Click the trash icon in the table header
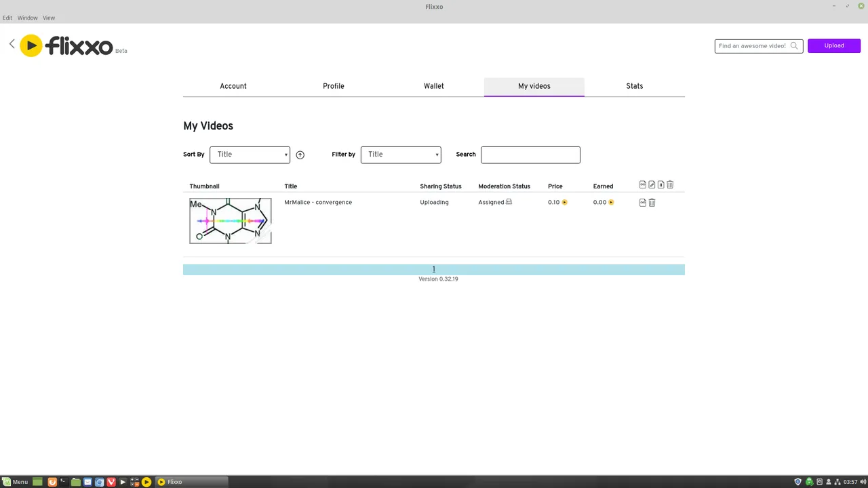 (670, 184)
